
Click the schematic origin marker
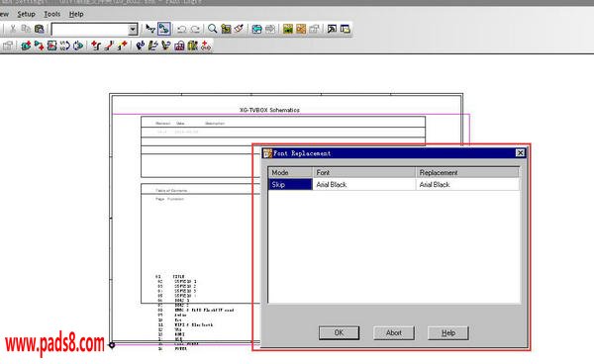point(112,344)
